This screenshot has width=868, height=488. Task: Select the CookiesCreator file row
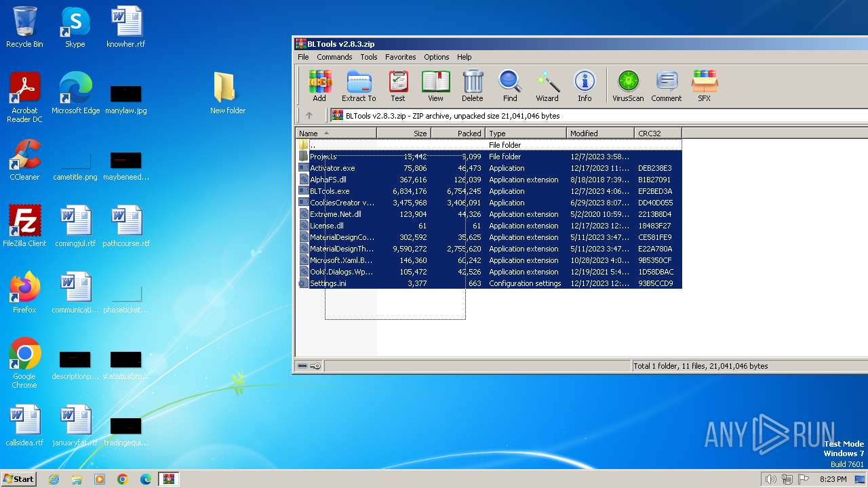pyautogui.click(x=489, y=203)
